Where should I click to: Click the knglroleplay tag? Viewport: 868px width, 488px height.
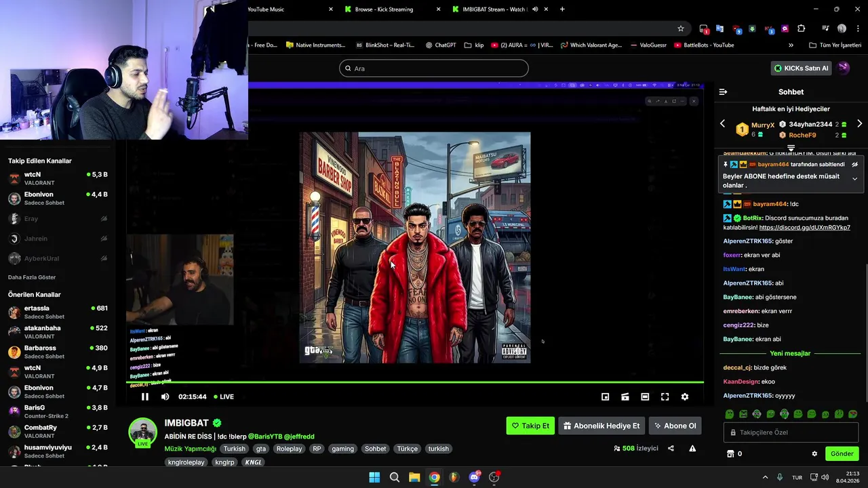pos(186,462)
